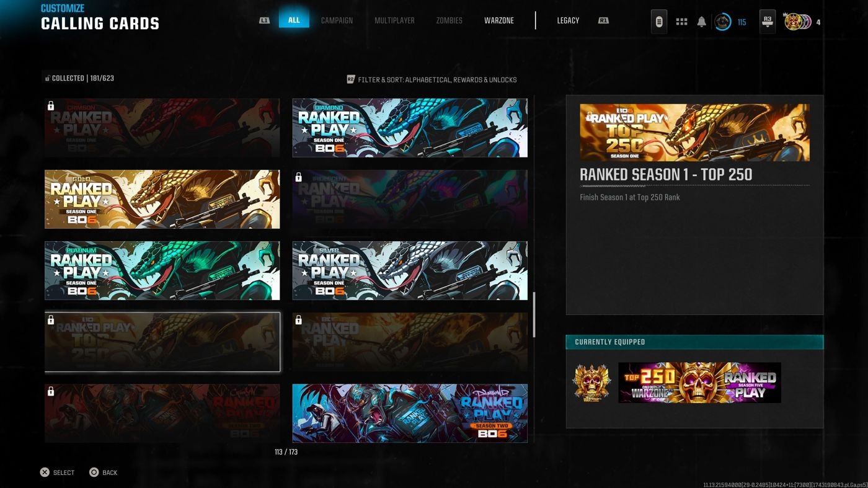Select the highlighted locked Top 250 card
Viewport: 868px width, 488px height.
point(162,342)
